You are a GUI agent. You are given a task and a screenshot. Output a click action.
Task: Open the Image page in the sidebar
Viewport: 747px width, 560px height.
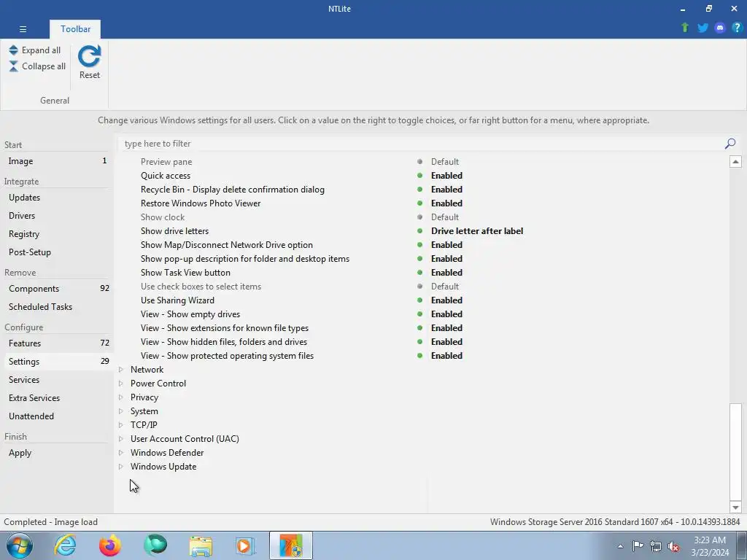57,161
